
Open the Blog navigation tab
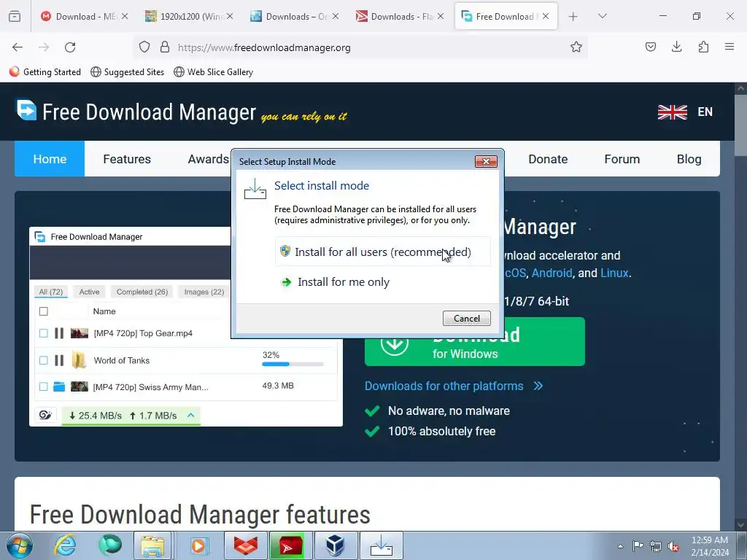[x=689, y=158]
